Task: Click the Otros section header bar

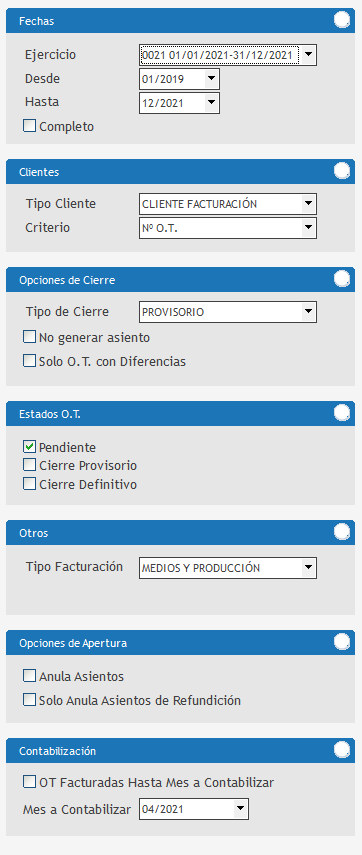Action: point(180,533)
